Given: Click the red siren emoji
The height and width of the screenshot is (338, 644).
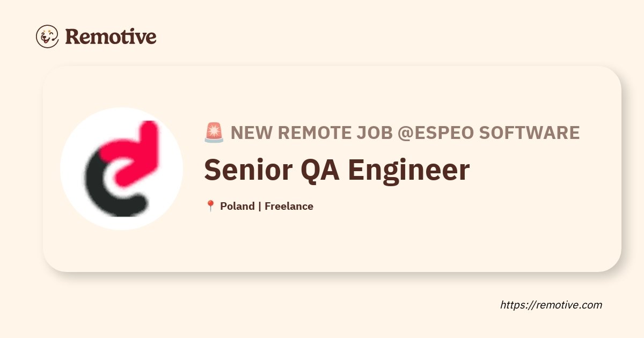Looking at the screenshot, I should (214, 133).
